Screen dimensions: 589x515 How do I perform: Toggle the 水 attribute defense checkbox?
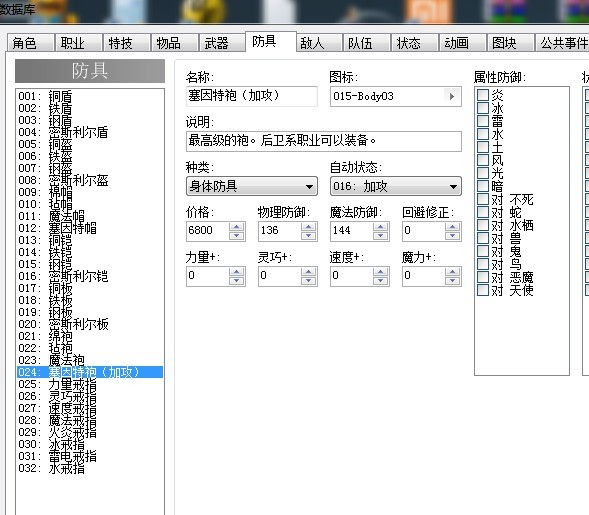483,134
